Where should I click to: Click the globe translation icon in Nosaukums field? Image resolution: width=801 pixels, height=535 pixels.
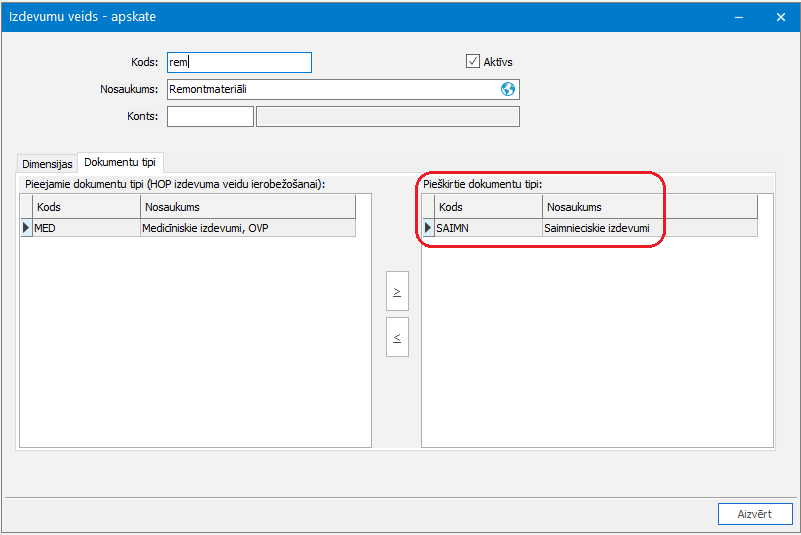[x=507, y=89]
